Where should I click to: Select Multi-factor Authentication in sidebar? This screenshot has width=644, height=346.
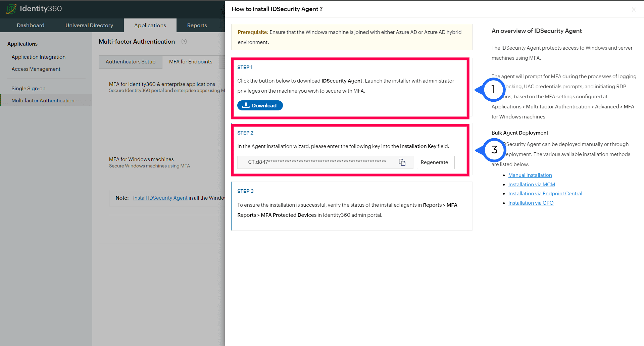[46, 100]
